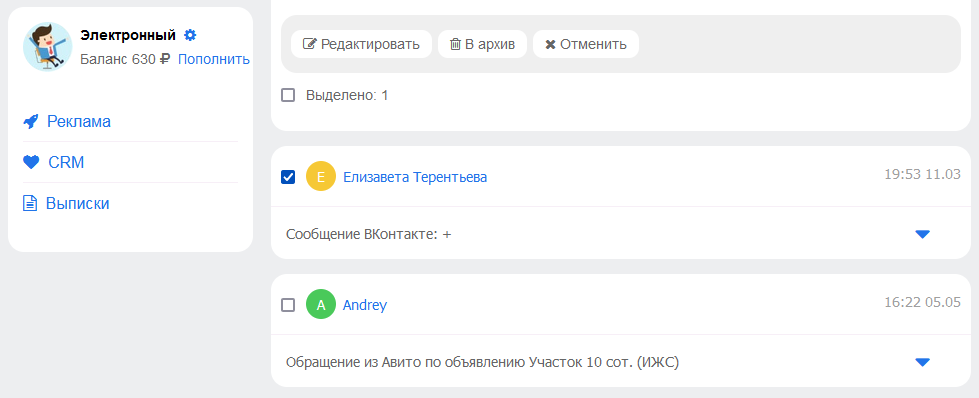This screenshot has height=398, width=979.
Task: Uncheck Елизавета Терентьева checkbox
Action: [x=288, y=177]
